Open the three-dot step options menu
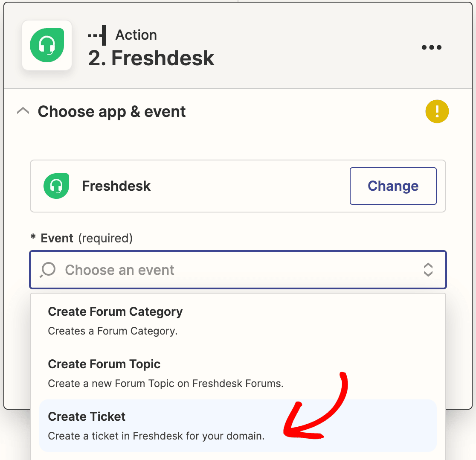The height and width of the screenshot is (460, 476). [x=431, y=47]
